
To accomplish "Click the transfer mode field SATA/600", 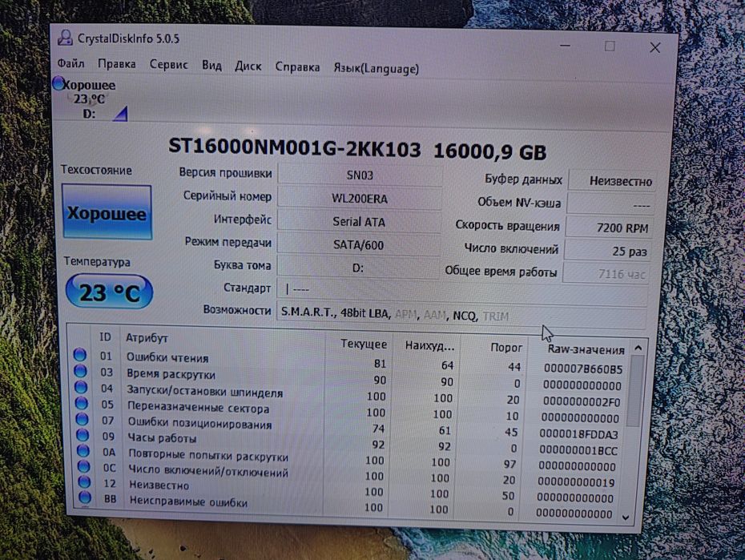I will pyautogui.click(x=359, y=245).
